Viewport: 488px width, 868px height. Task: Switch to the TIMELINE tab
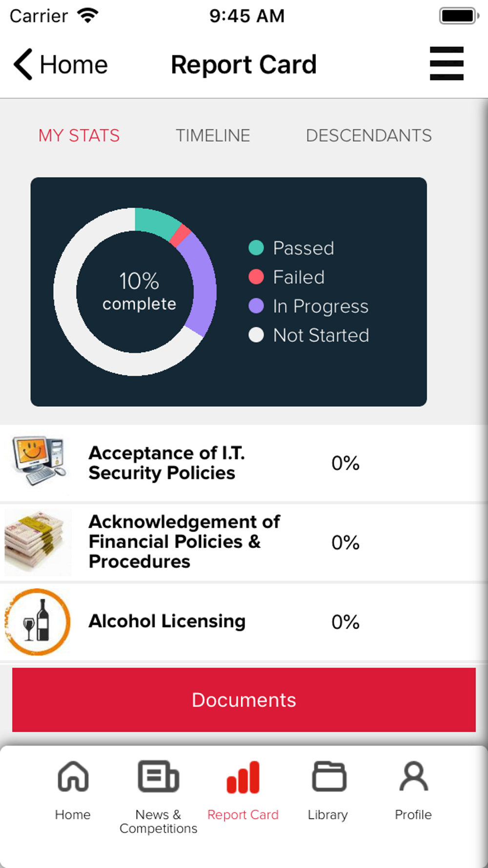click(x=213, y=135)
